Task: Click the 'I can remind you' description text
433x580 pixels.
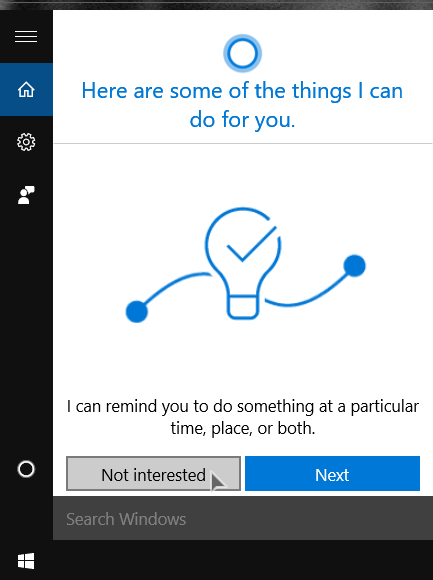Action: point(243,417)
